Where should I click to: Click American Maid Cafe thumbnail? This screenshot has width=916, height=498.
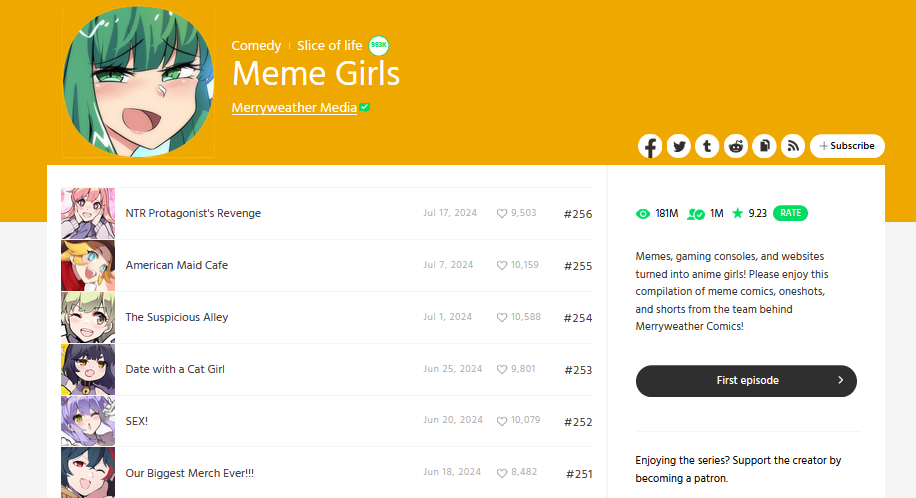click(x=88, y=265)
